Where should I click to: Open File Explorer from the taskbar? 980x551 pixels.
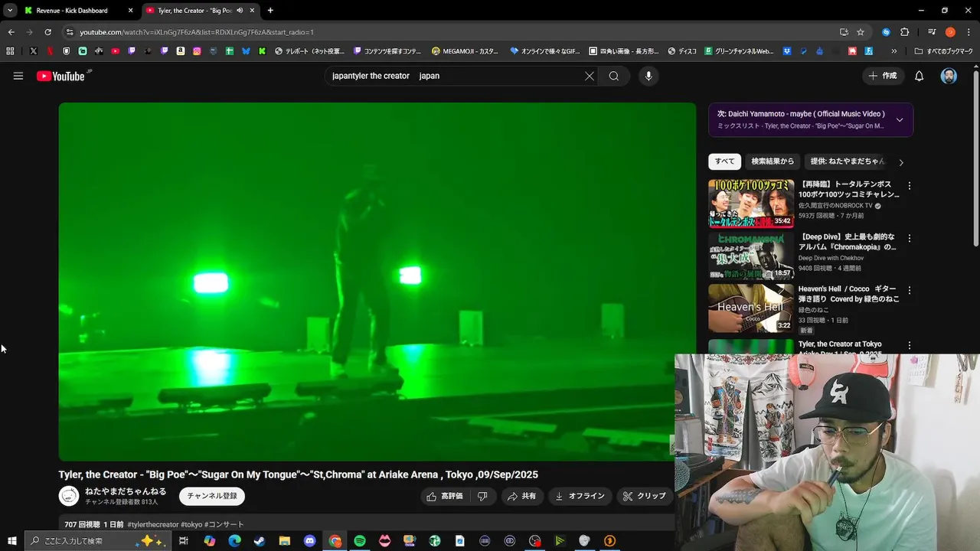[x=285, y=541]
